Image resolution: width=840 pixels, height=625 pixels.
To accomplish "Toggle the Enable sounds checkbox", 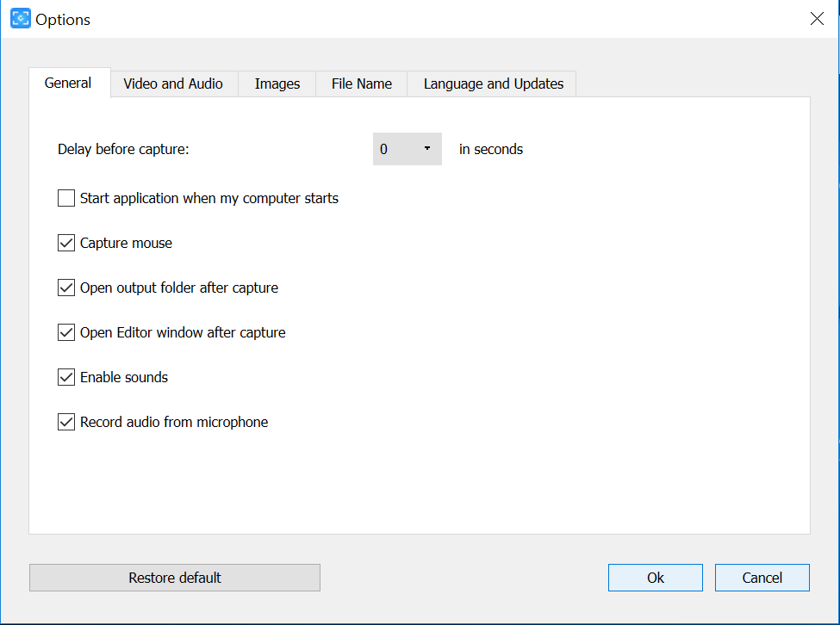I will coord(66,378).
